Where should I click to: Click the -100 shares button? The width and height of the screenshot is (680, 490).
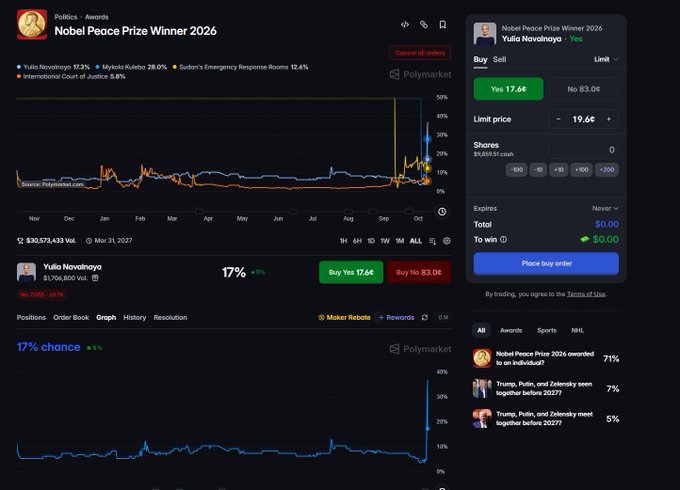[517, 170]
